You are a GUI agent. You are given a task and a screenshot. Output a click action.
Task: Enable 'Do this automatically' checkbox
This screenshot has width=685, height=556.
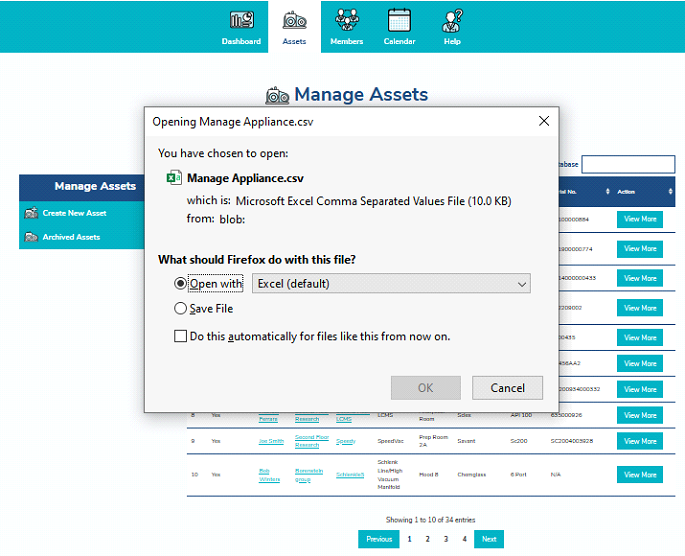(181, 337)
